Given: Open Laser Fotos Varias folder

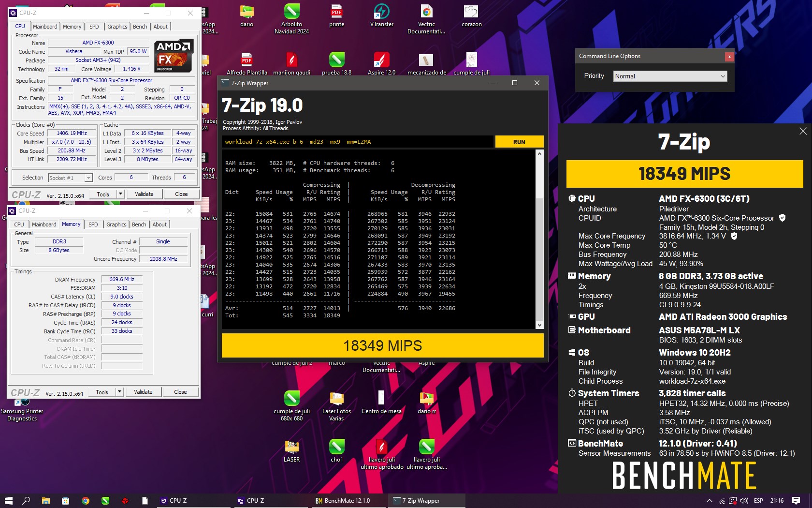Looking at the screenshot, I should coord(336,405).
